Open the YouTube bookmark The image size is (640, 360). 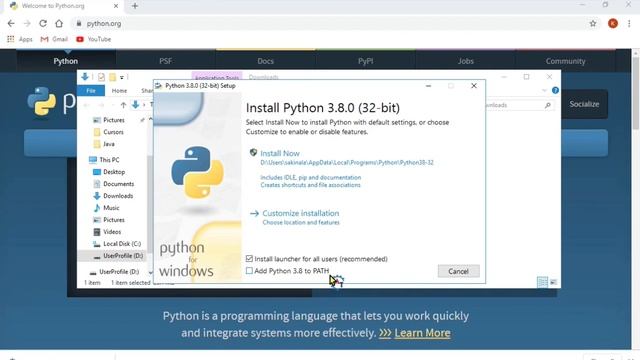pos(93,39)
